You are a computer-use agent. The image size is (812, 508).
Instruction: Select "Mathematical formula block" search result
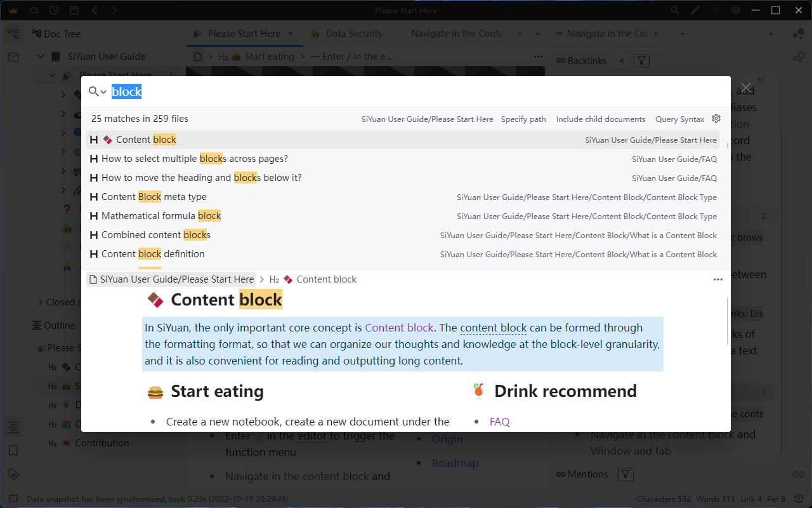click(x=161, y=216)
